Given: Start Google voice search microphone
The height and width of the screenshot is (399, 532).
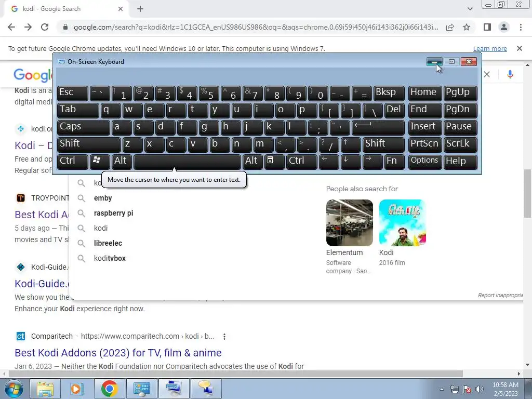Looking at the screenshot, I should click(510, 74).
